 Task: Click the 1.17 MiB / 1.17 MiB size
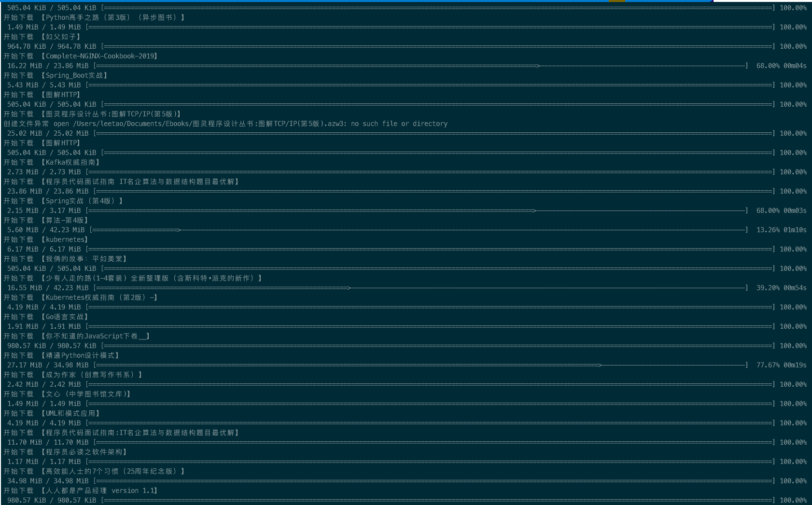tap(44, 462)
